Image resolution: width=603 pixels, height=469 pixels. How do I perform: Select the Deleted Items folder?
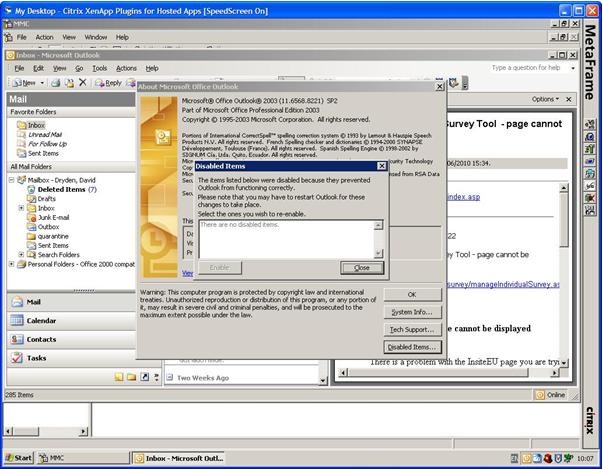pyautogui.click(x=62, y=189)
